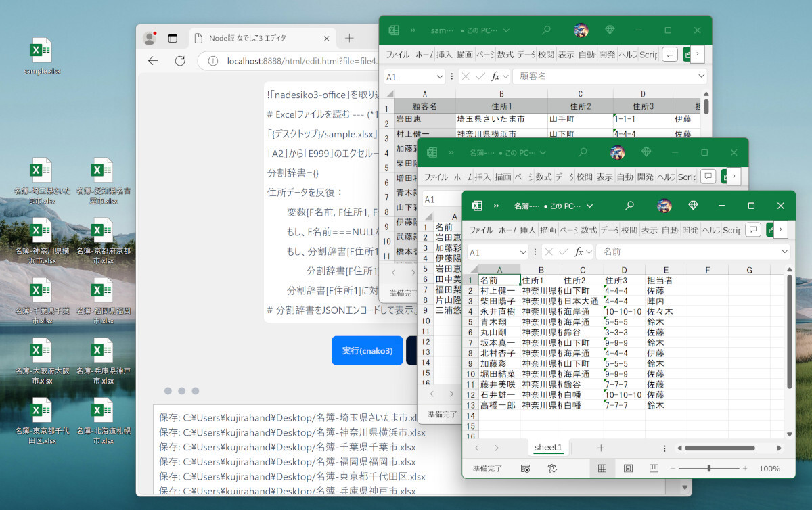Open search in the front Excel title bar
The image size is (812, 510).
tap(629, 206)
